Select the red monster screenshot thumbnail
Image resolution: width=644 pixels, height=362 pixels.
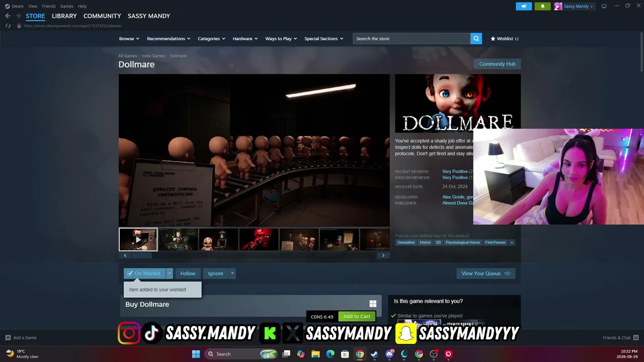click(259, 240)
